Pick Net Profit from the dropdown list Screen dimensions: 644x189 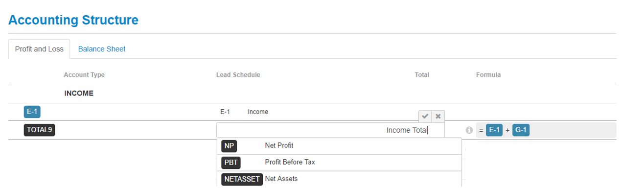[x=279, y=145]
